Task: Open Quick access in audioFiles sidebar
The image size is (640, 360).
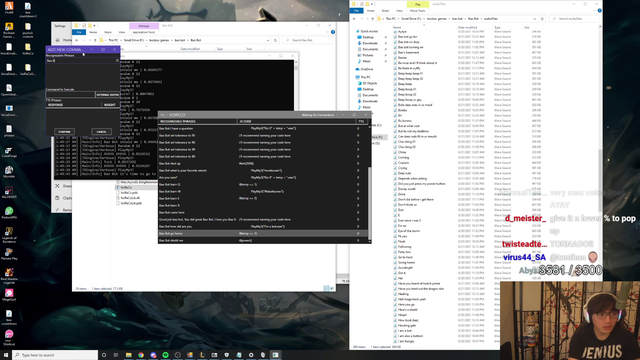Action: point(368,31)
